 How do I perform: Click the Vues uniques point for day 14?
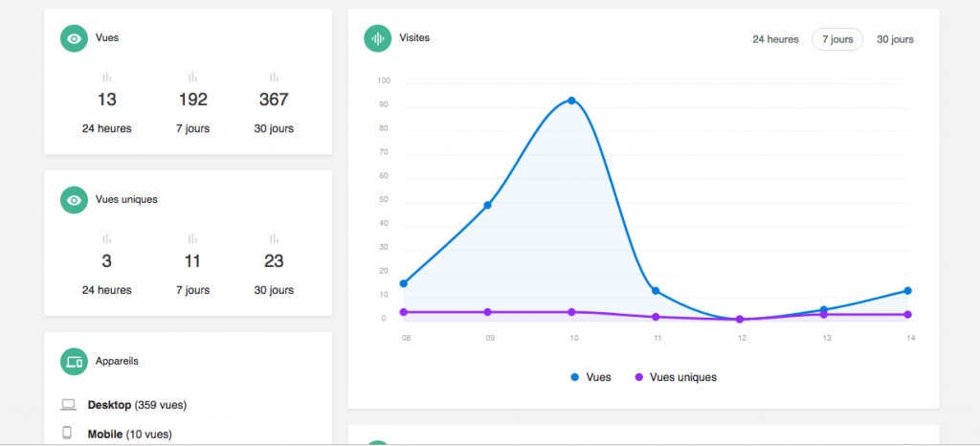click(907, 314)
